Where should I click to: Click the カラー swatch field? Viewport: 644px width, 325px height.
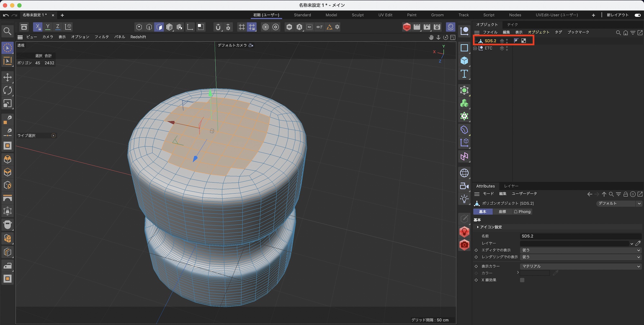pos(535,273)
